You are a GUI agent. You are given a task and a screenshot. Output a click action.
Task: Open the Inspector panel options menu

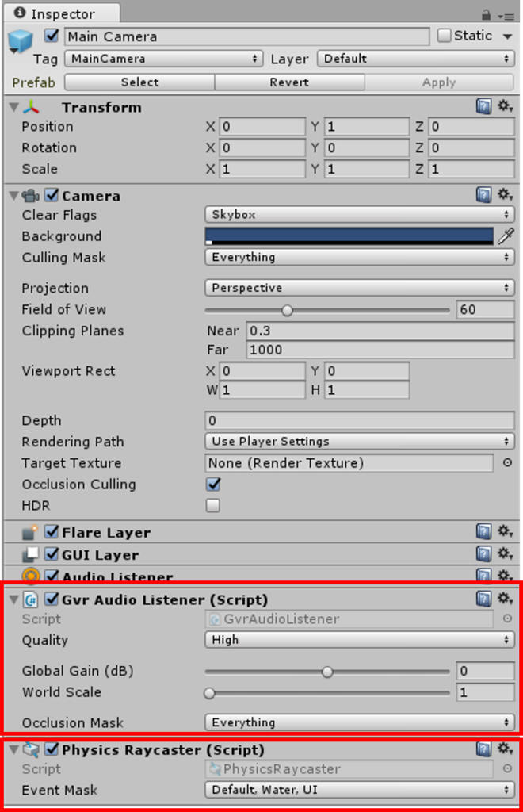506,16
